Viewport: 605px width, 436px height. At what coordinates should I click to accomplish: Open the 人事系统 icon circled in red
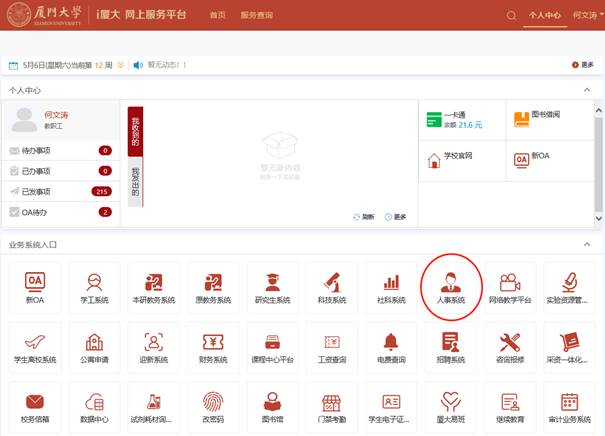point(451,286)
